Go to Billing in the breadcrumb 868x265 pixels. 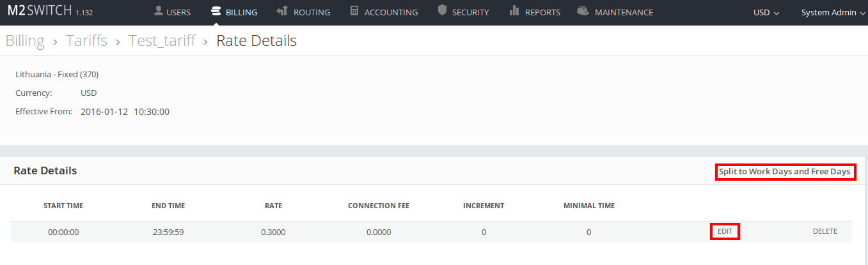25,41
